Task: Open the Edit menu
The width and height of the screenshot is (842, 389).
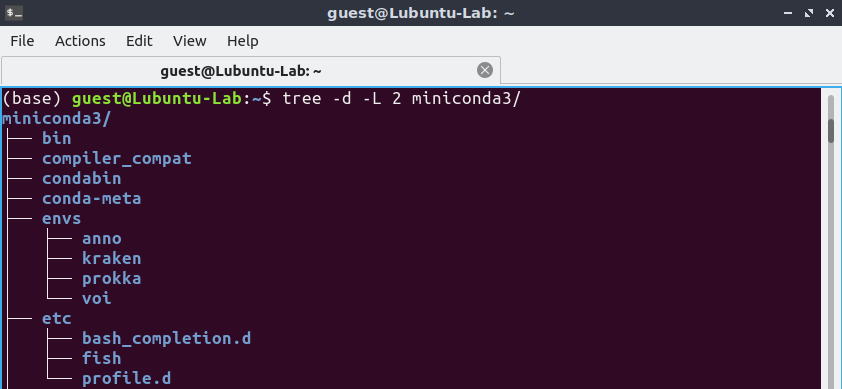Action: [x=139, y=41]
